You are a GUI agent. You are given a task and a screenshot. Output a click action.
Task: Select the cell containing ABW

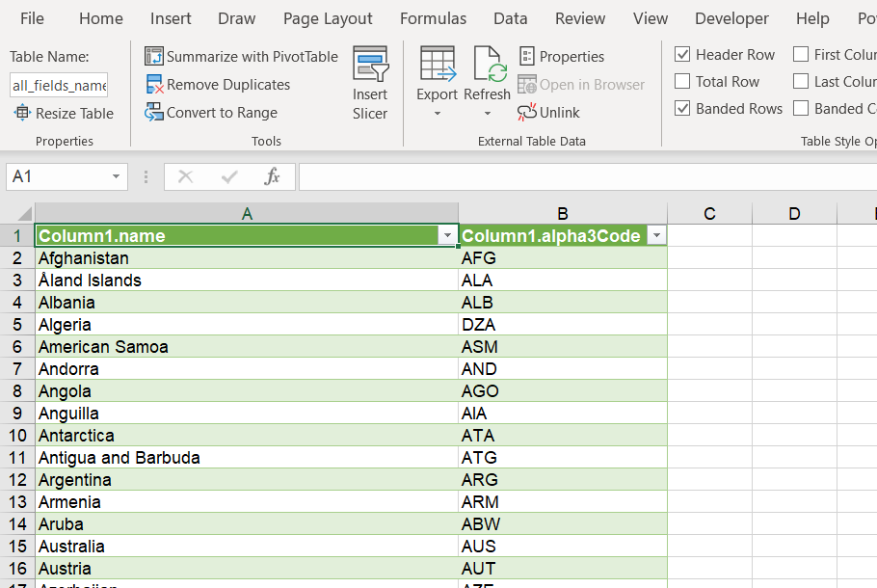(563, 524)
